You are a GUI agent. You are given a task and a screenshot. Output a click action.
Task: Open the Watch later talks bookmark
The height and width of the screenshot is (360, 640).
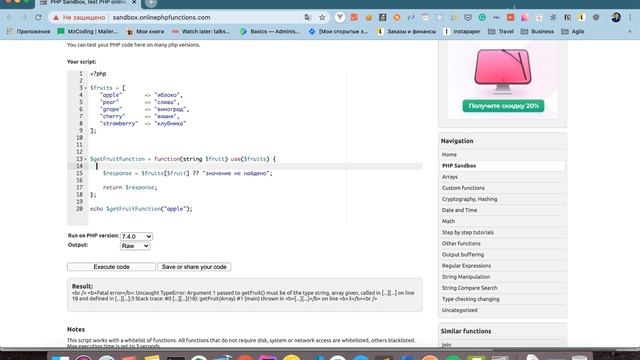(x=201, y=31)
